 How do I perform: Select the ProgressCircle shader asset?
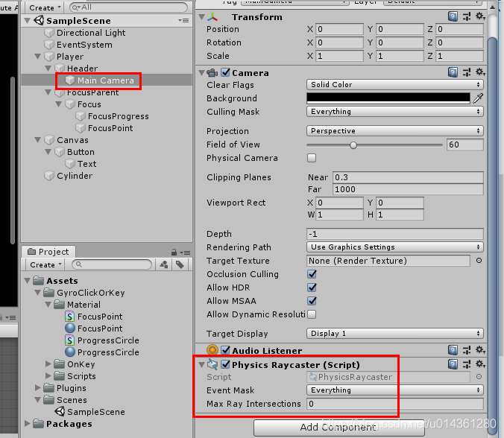[102, 340]
